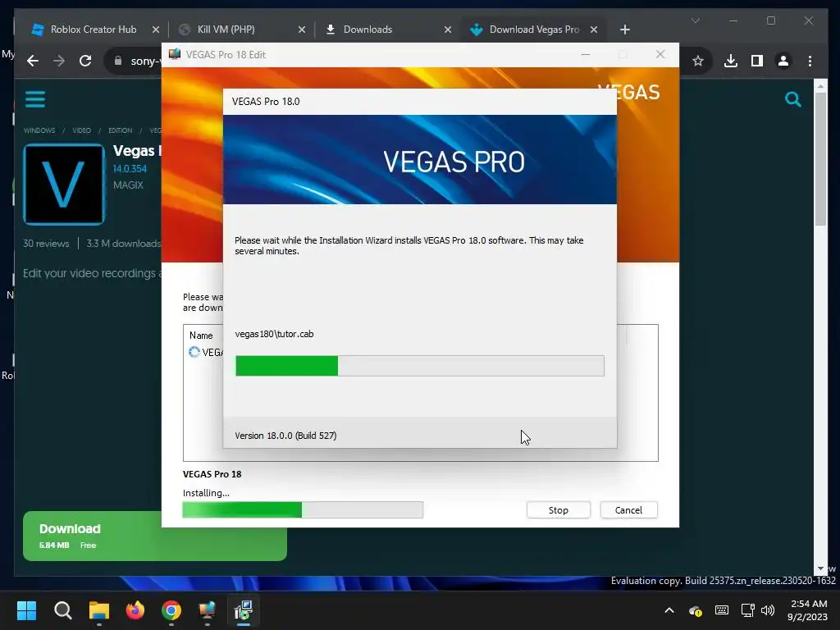Click the site lock icon in address bar
840x630 pixels.
click(118, 61)
